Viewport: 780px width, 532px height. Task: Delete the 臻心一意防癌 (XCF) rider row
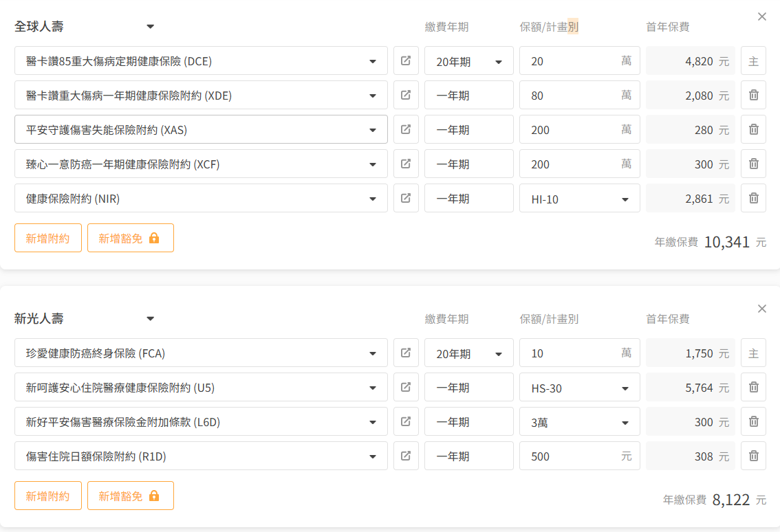753,164
